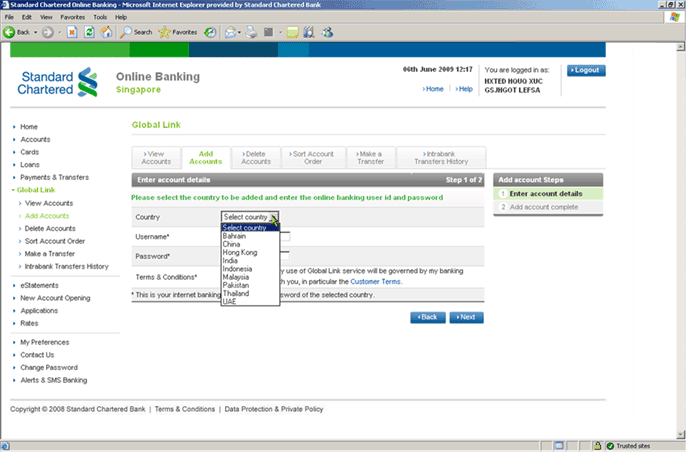Image resolution: width=686 pixels, height=452 pixels.
Task: Go to browser Home page icon
Action: click(x=106, y=32)
